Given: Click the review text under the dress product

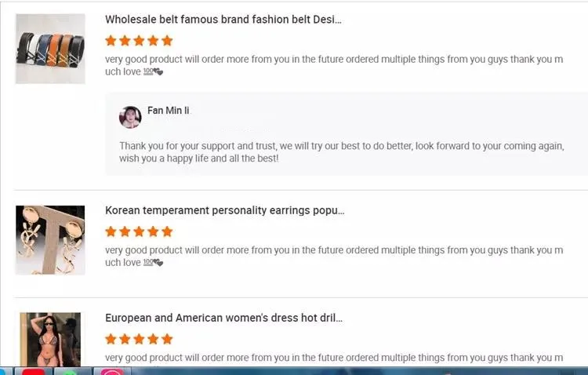Looking at the screenshot, I should tap(333, 358).
